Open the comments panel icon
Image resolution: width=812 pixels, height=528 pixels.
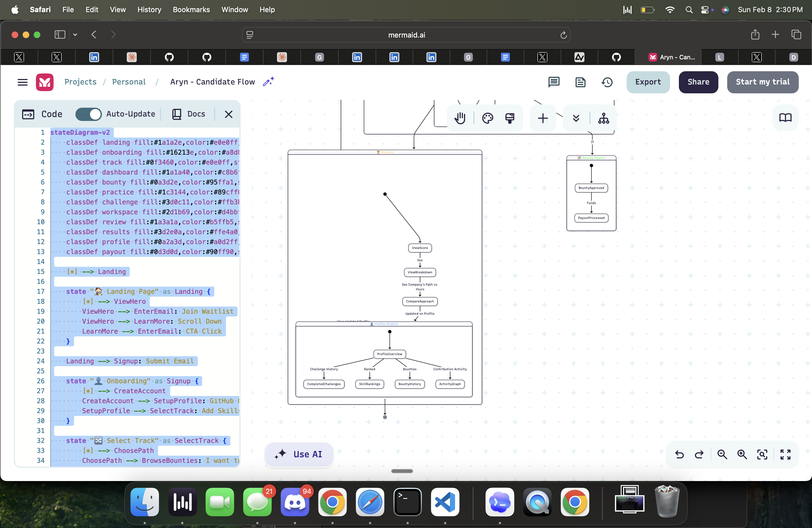point(554,82)
